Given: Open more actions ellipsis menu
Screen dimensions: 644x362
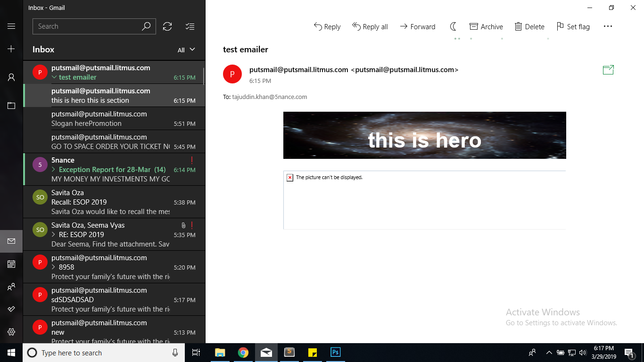Looking at the screenshot, I should (x=608, y=26).
